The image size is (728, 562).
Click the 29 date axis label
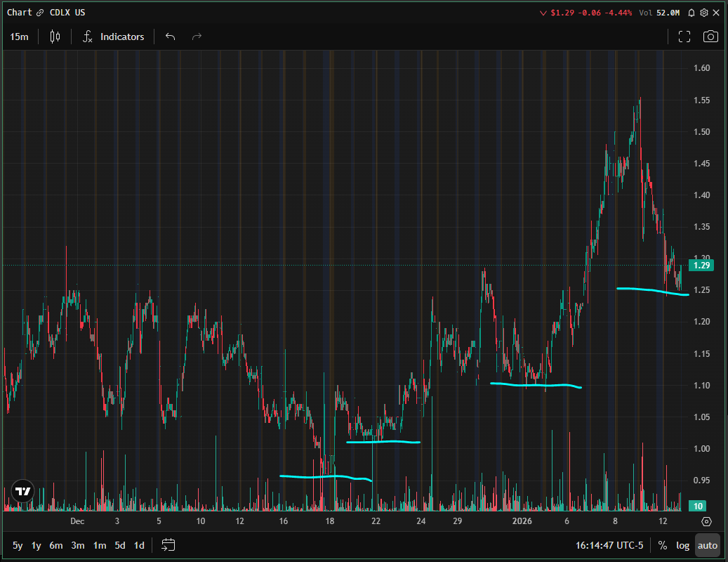457,521
